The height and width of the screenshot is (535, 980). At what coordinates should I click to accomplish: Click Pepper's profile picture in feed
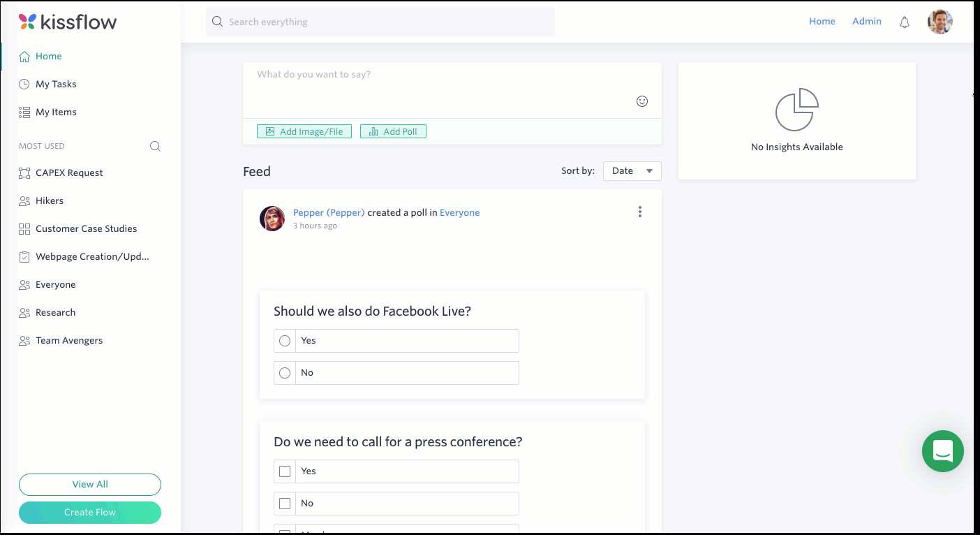272,219
